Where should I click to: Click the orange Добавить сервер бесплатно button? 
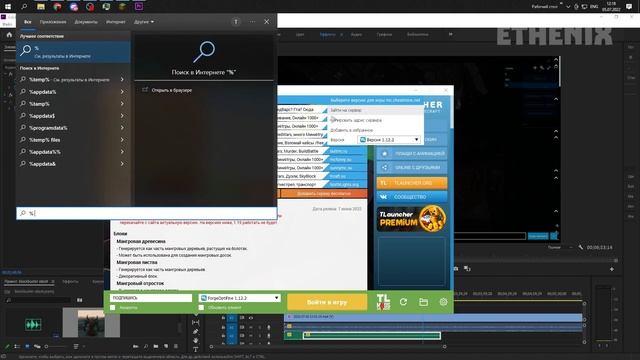click(324, 193)
